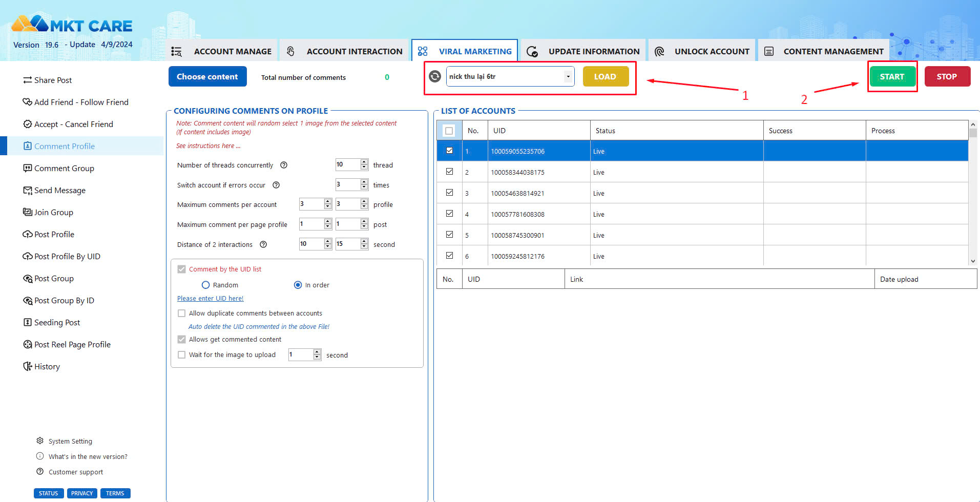Click the Comment Profile sidebar icon
Image resolution: width=980 pixels, height=502 pixels.
coord(28,146)
